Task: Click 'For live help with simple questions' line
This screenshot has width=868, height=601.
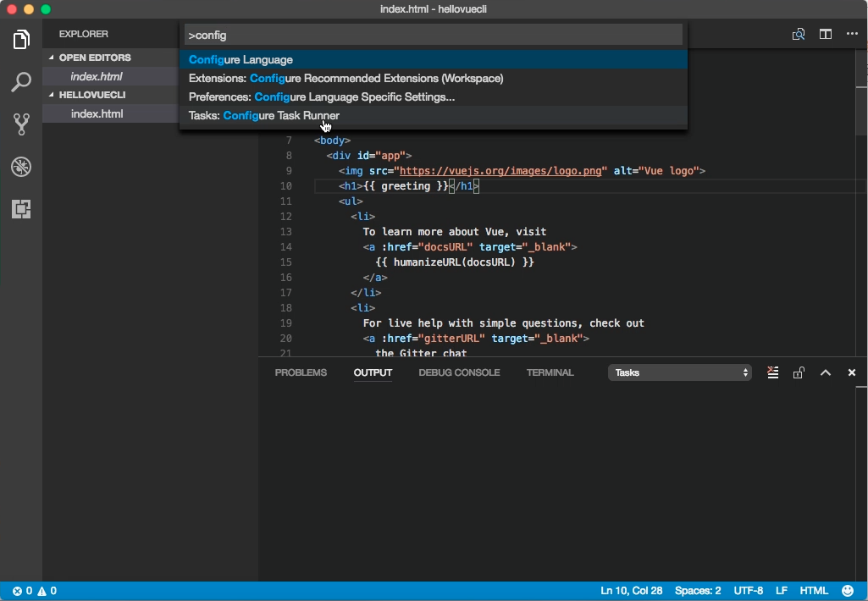Action: click(503, 323)
